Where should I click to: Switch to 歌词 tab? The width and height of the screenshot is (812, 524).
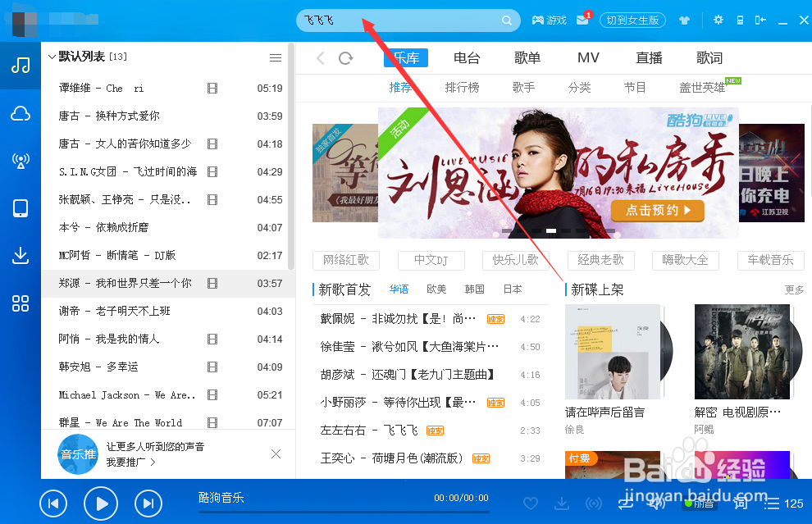tap(709, 58)
